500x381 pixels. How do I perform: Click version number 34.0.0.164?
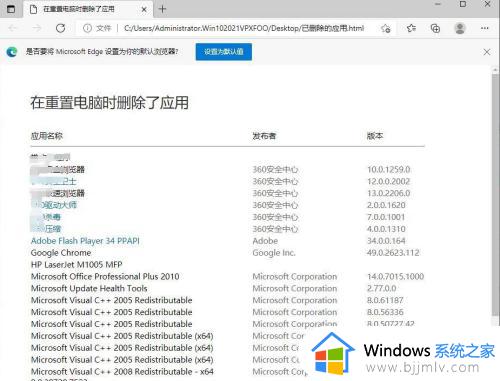[x=386, y=241]
